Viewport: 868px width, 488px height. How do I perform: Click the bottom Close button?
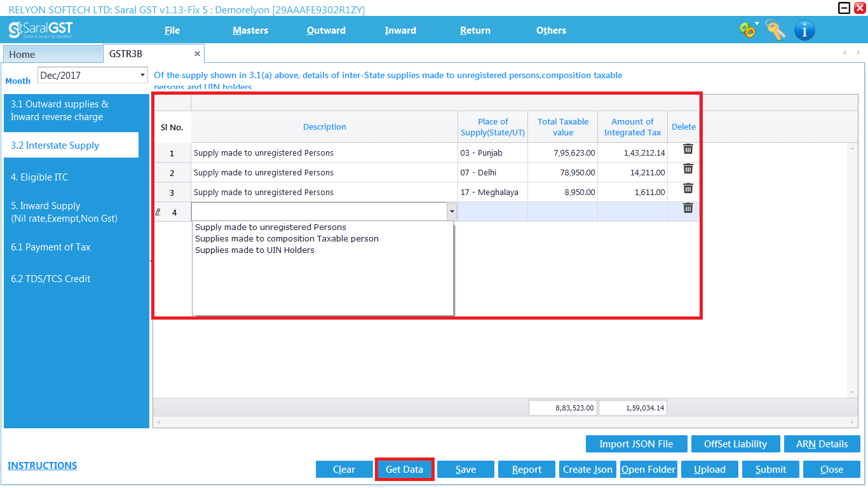tap(832, 469)
